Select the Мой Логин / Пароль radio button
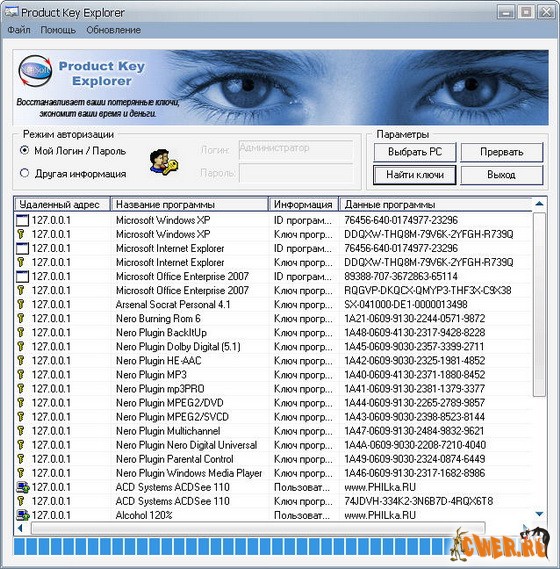The height and width of the screenshot is (569, 560). [24, 150]
